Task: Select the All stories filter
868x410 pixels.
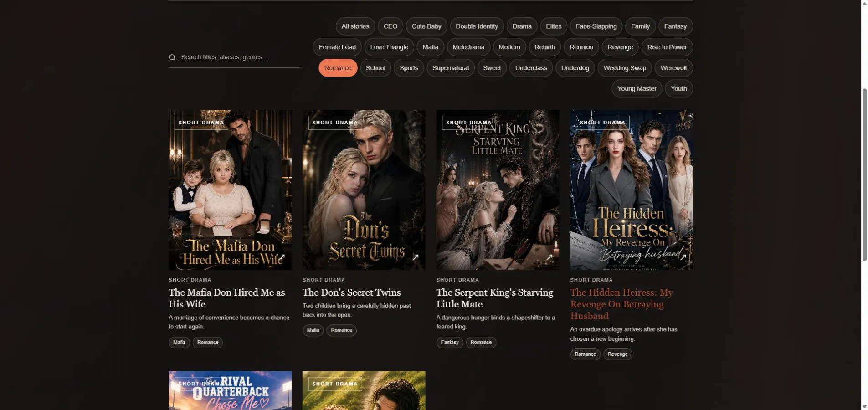Action: tap(355, 26)
